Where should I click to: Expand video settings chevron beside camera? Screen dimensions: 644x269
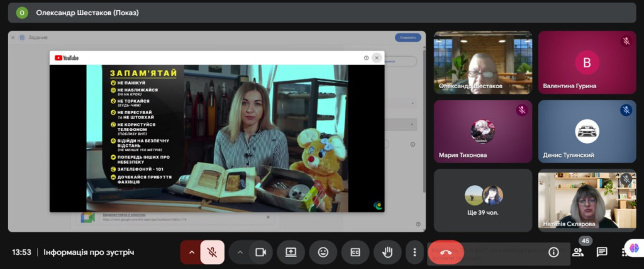click(x=240, y=252)
